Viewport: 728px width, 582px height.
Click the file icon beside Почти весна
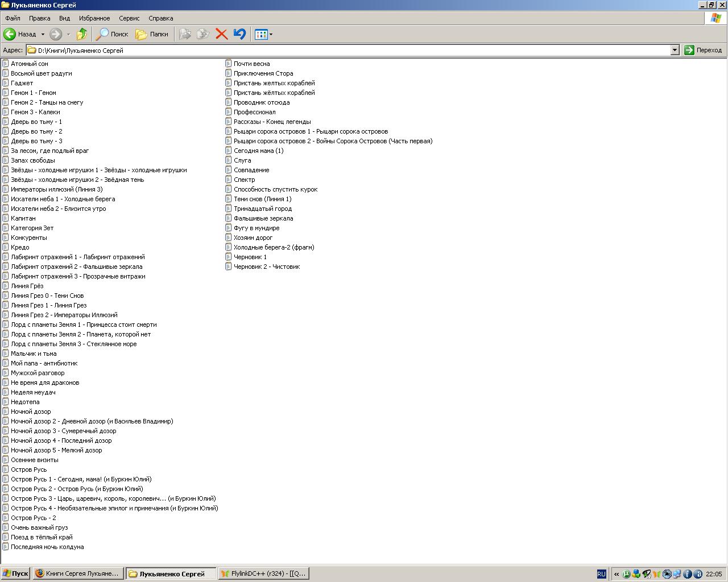point(229,64)
